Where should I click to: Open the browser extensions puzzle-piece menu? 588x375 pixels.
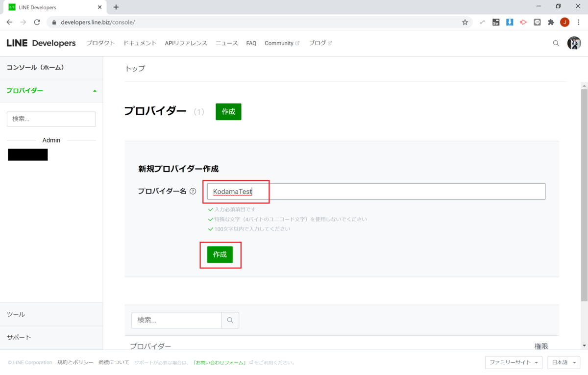point(551,22)
